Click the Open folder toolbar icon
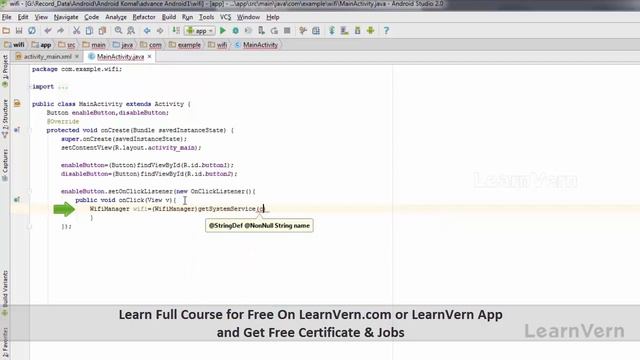 click(x=6, y=31)
